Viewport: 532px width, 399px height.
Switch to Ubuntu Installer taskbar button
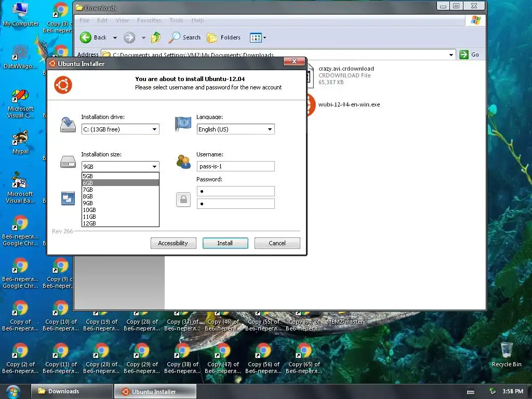click(155, 391)
